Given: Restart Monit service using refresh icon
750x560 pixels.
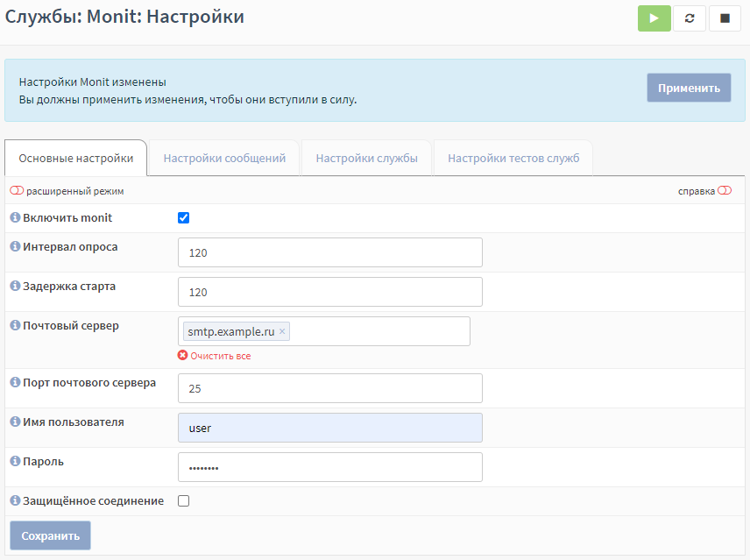Looking at the screenshot, I should point(690,18).
